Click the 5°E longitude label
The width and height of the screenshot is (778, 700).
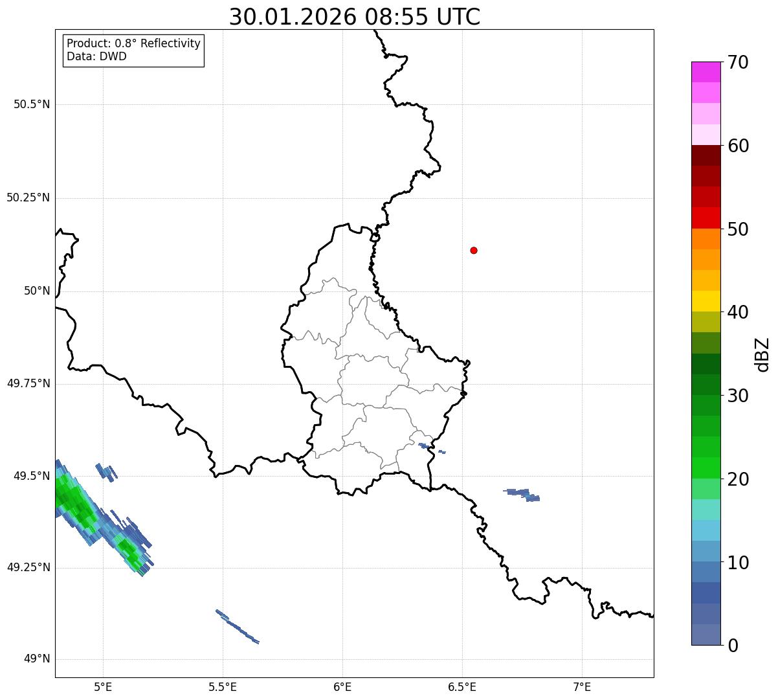click(103, 686)
